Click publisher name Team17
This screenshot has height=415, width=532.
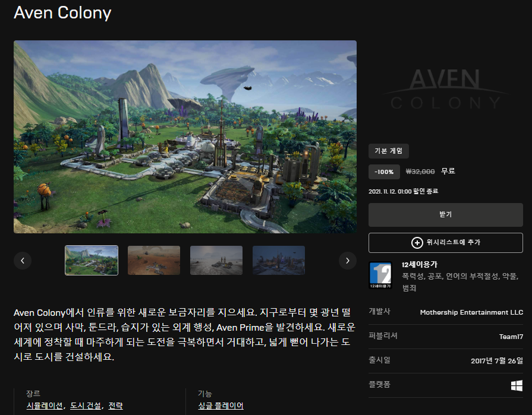click(x=511, y=337)
